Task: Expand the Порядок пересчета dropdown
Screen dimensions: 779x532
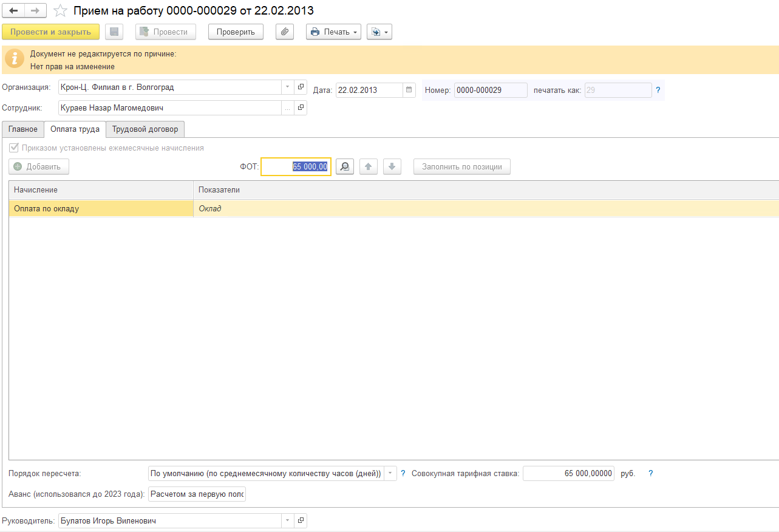Action: click(x=389, y=474)
